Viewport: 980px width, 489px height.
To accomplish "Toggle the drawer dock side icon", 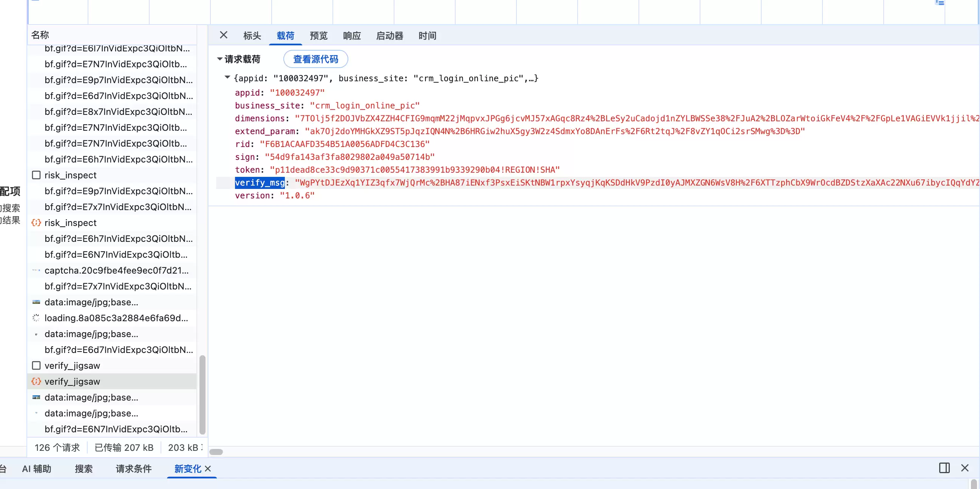I will click(x=944, y=467).
